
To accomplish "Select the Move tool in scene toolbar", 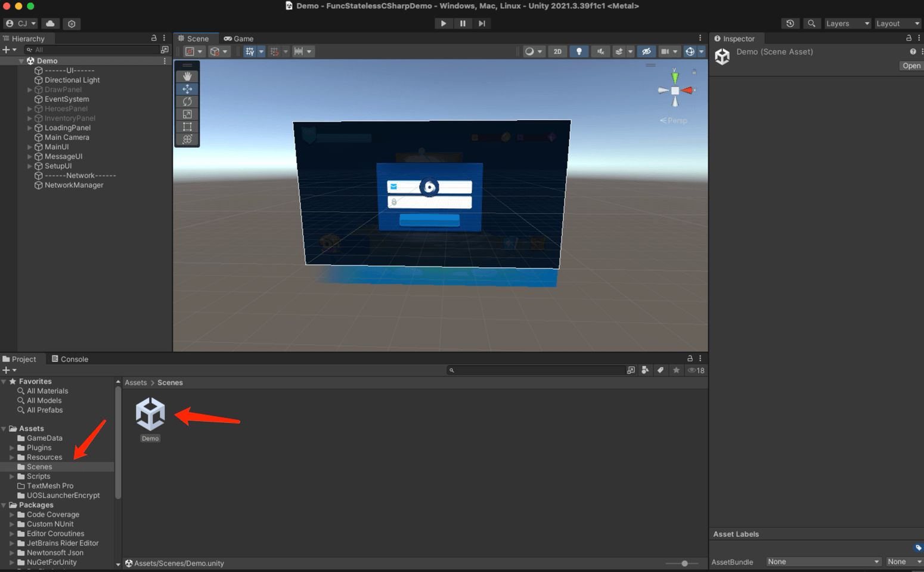I will [x=187, y=89].
